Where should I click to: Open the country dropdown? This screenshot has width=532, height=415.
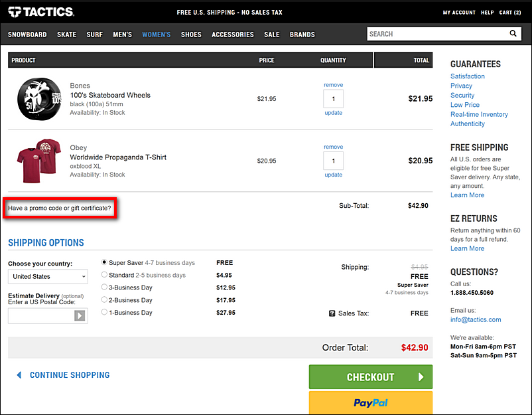click(48, 276)
